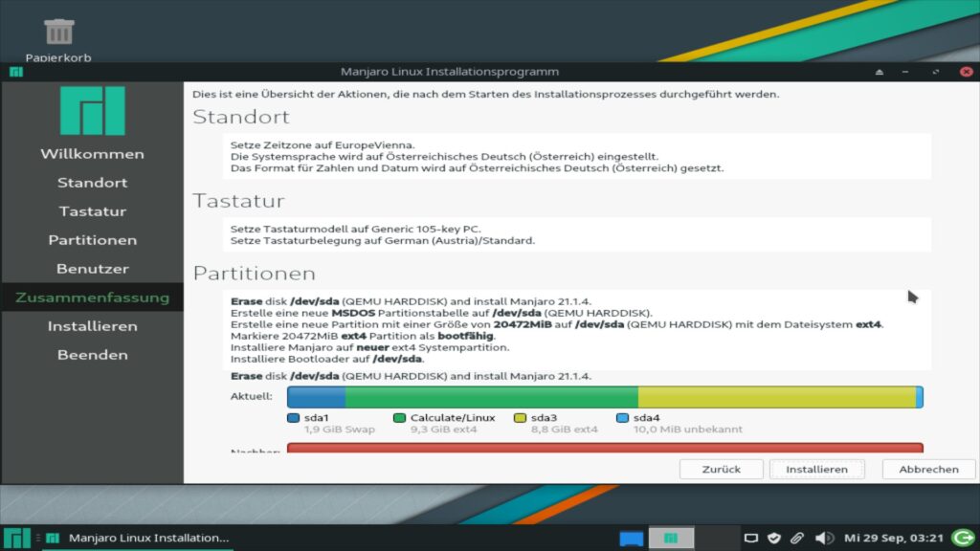Image resolution: width=980 pixels, height=551 pixels.
Task: Open the display settings tray icon
Action: pos(750,538)
